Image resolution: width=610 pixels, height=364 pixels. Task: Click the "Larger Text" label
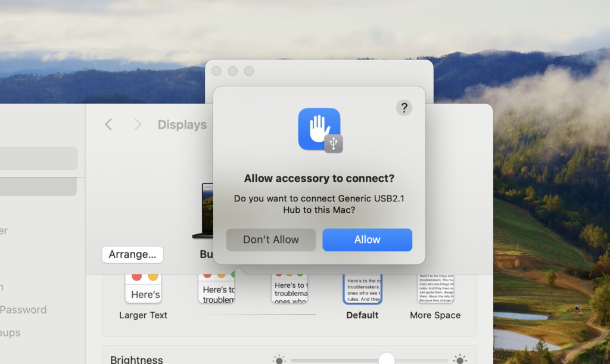tap(143, 315)
